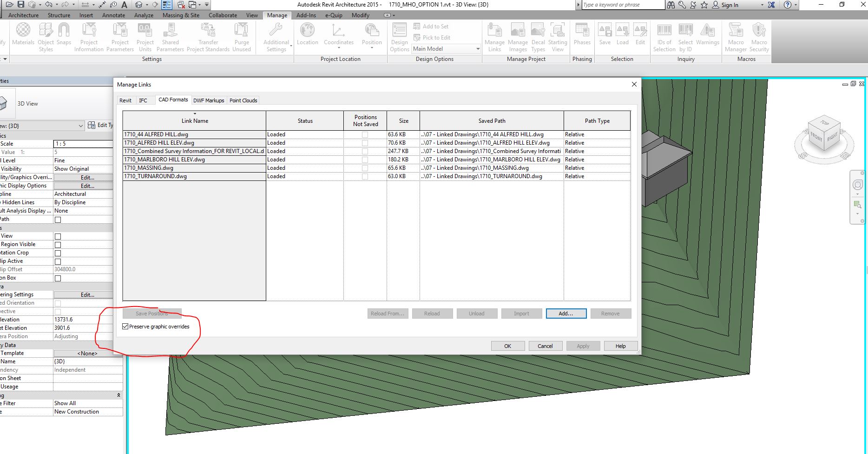Click FRONT on the ViewCube
Viewport: 868px width, 454px height.
click(x=816, y=137)
